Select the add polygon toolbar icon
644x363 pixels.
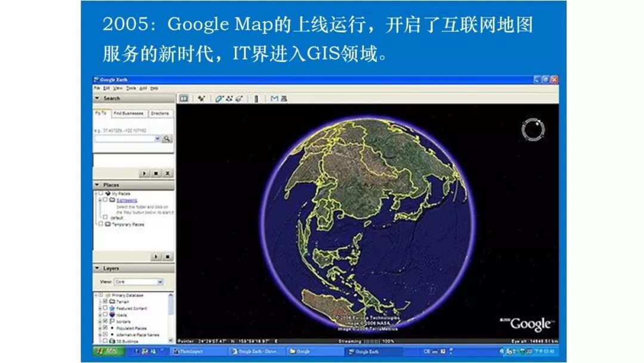coord(219,99)
